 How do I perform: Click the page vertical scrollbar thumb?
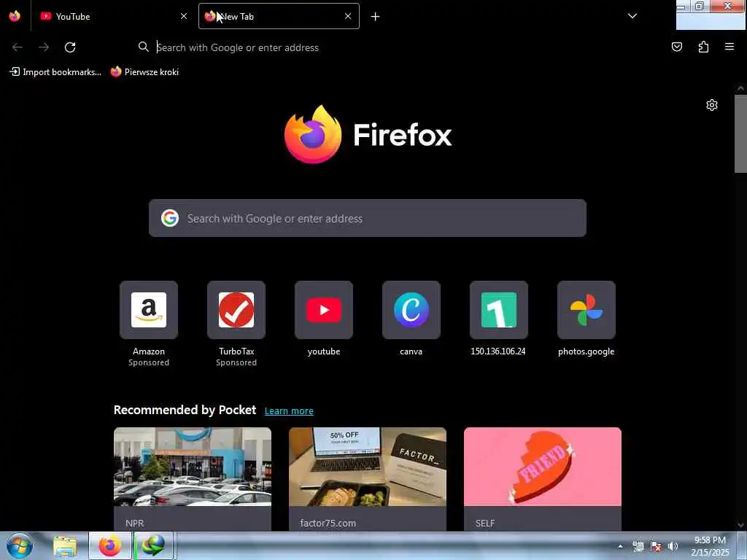(740, 134)
